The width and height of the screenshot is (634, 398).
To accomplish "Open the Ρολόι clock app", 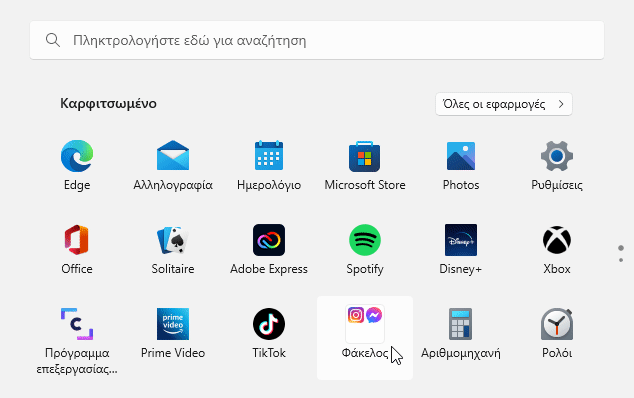I will point(557,334).
